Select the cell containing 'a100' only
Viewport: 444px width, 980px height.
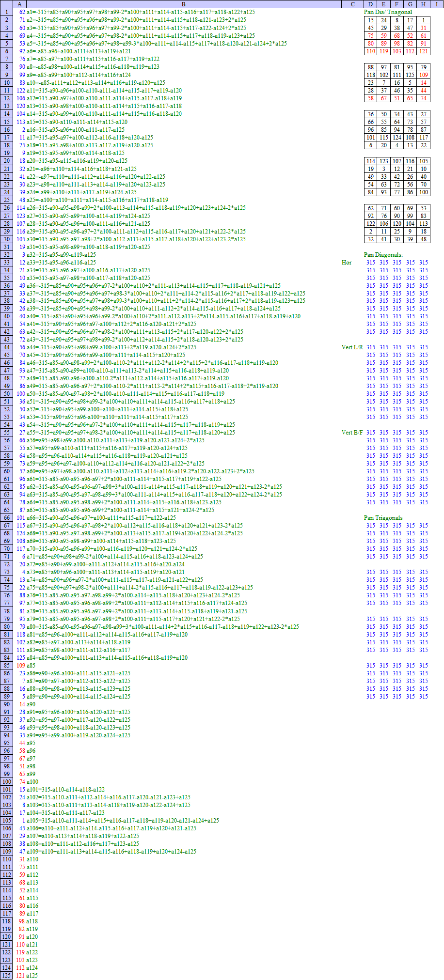click(32, 781)
